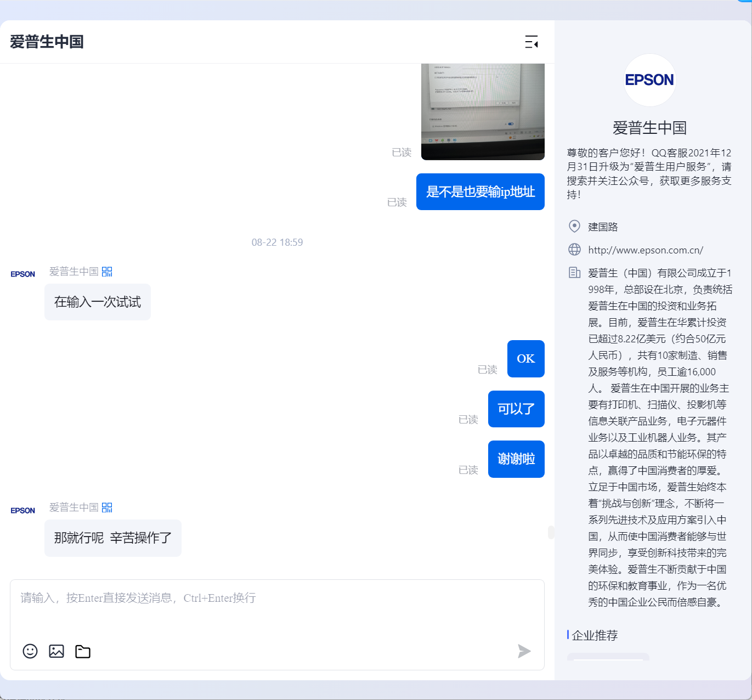Click 已读 status beside '谢谢啦' message
The image size is (752, 700).
tap(468, 470)
